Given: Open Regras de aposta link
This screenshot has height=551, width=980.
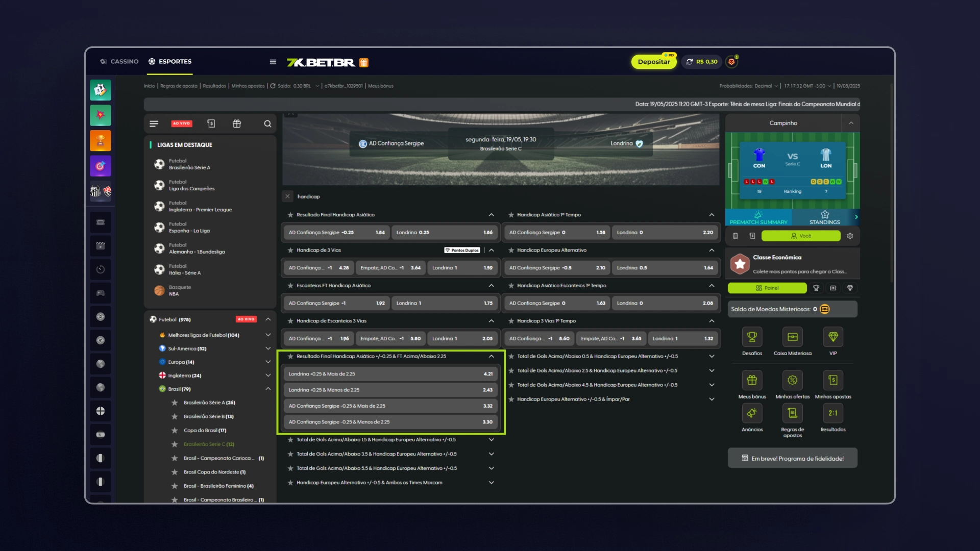Looking at the screenshot, I should tap(179, 86).
